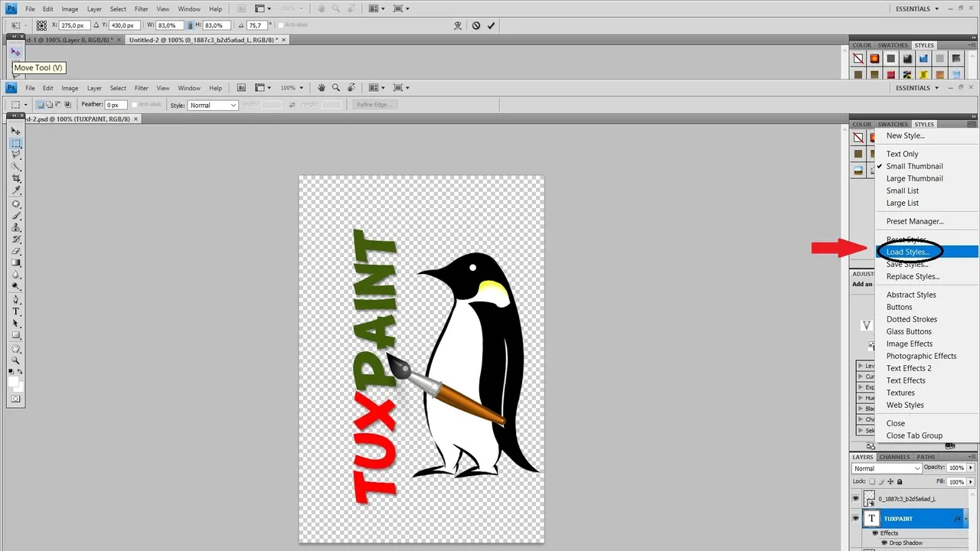Viewport: 980px width, 551px height.
Task: Toggle Quick Mask mode at toolbox bottom
Action: click(x=16, y=399)
